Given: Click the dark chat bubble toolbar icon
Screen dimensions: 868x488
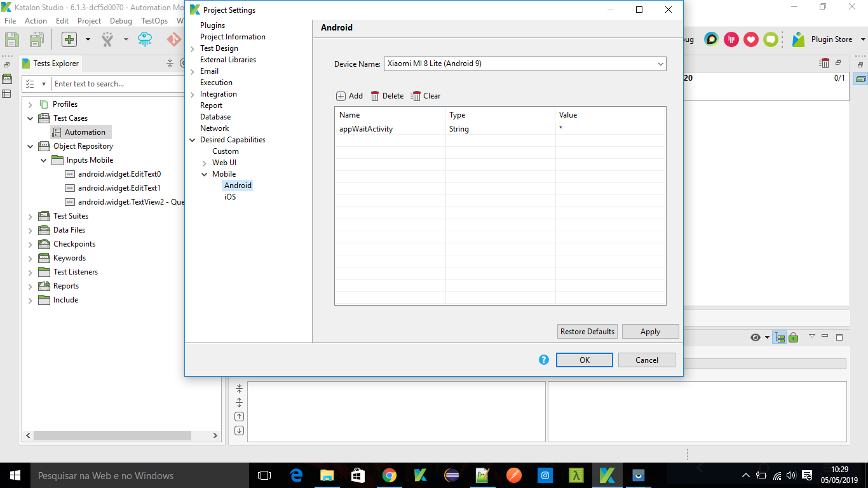Looking at the screenshot, I should 712,39.
